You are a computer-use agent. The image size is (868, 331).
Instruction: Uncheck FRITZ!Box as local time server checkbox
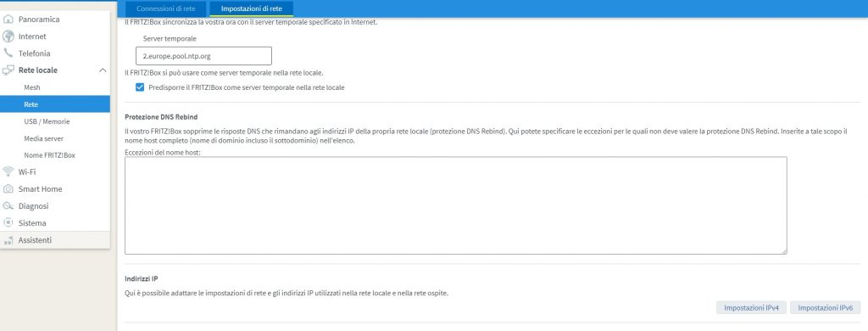click(140, 87)
